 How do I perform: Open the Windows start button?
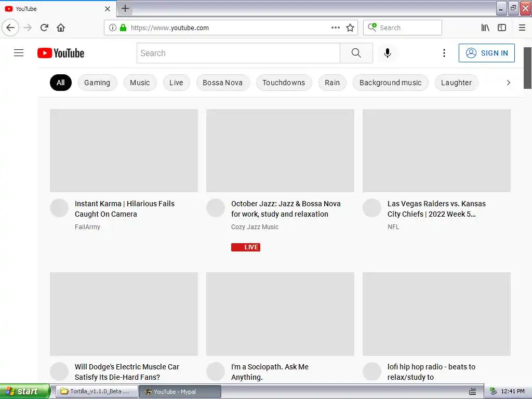click(x=25, y=392)
